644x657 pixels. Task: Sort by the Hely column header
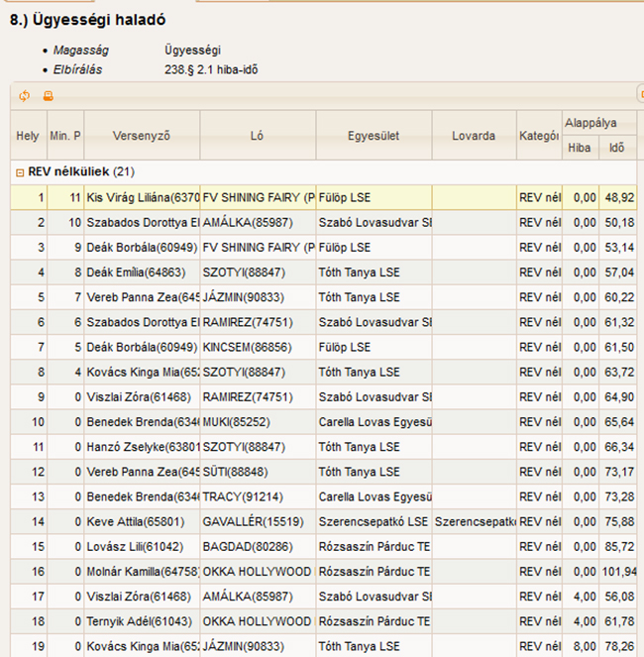coord(28,136)
